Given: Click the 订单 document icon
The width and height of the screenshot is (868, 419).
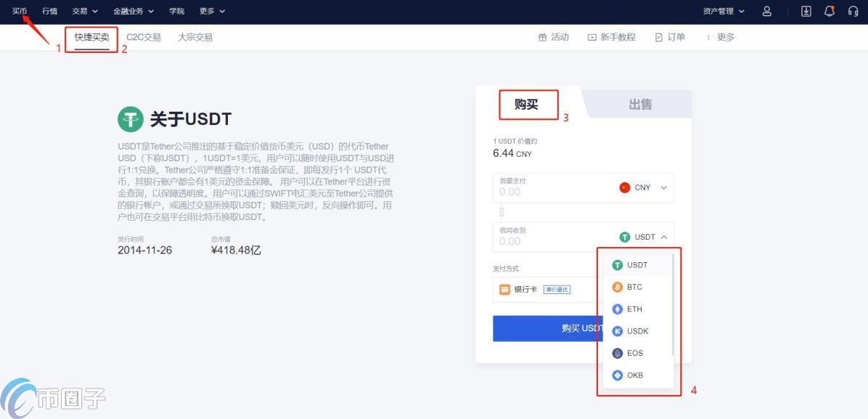Looking at the screenshot, I should point(658,36).
